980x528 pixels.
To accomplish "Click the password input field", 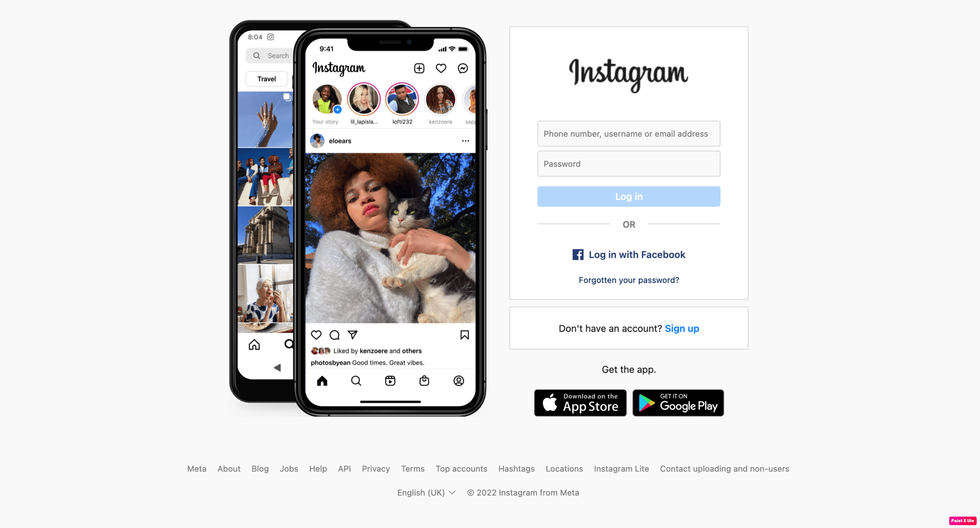I will click(x=629, y=164).
